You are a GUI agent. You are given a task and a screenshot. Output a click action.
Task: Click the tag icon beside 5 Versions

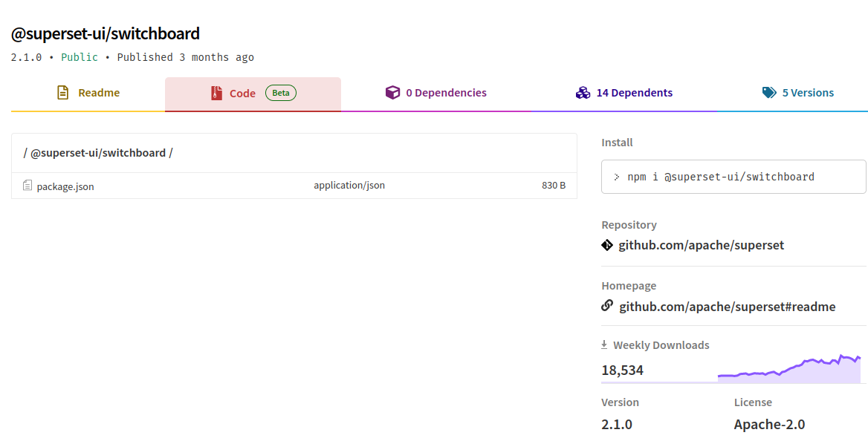(x=769, y=92)
